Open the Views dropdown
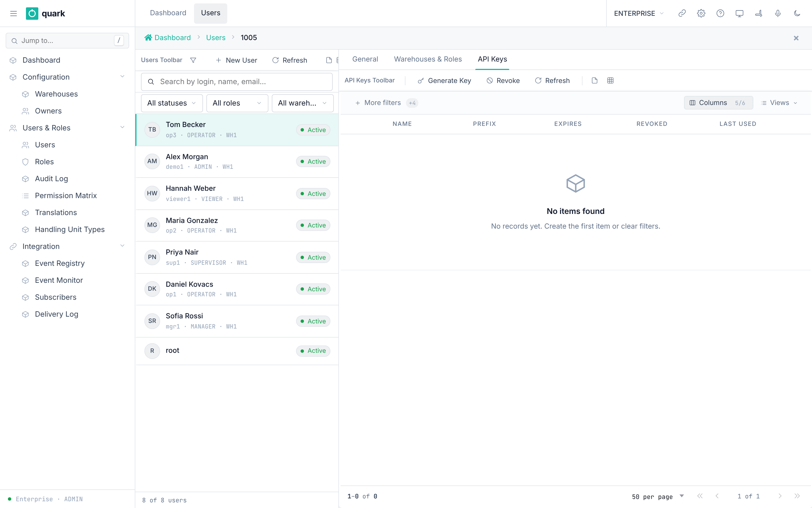This screenshot has height=508, width=812. click(780, 103)
